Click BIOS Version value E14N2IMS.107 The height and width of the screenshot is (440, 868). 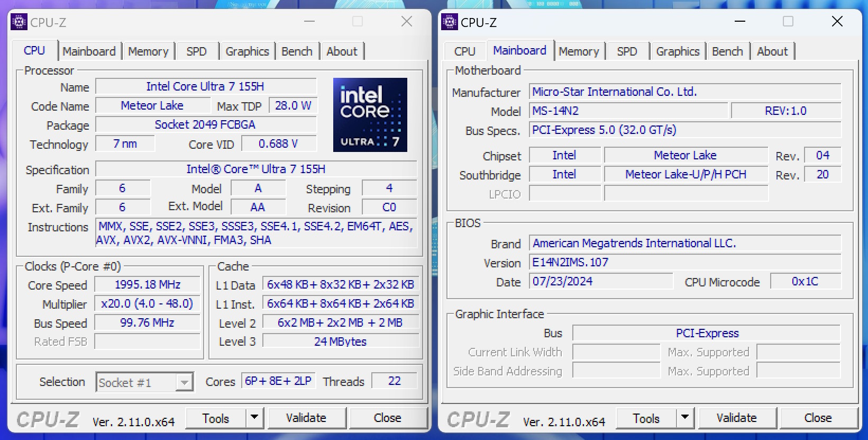(686, 262)
